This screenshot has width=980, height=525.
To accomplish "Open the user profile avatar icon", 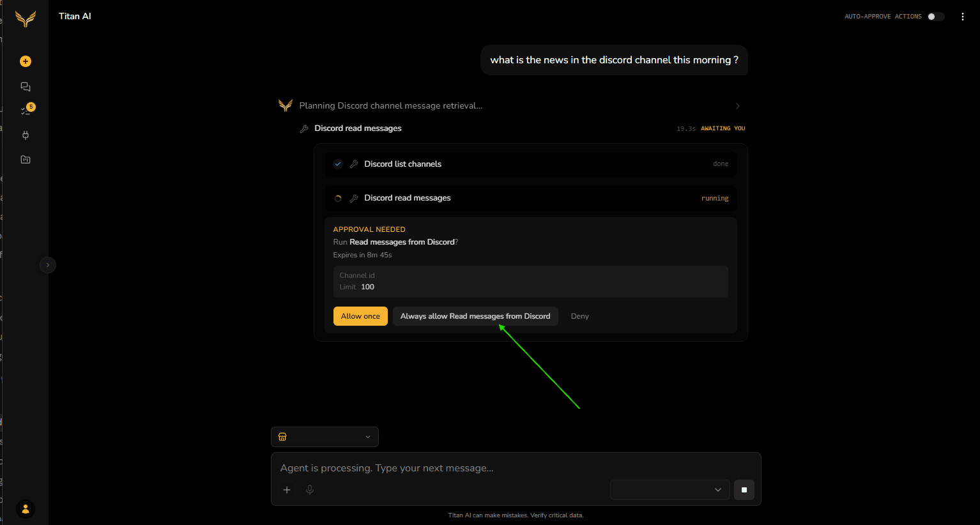I will point(26,509).
